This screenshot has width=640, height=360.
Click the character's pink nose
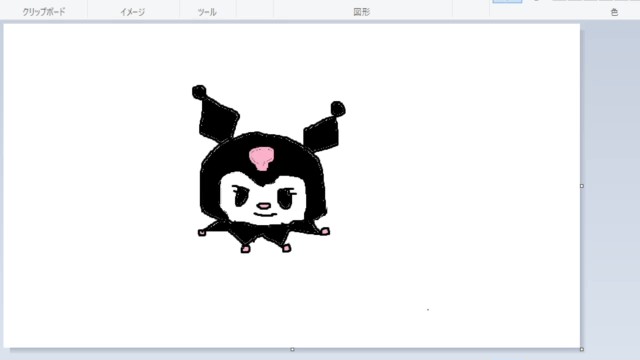[x=264, y=206]
